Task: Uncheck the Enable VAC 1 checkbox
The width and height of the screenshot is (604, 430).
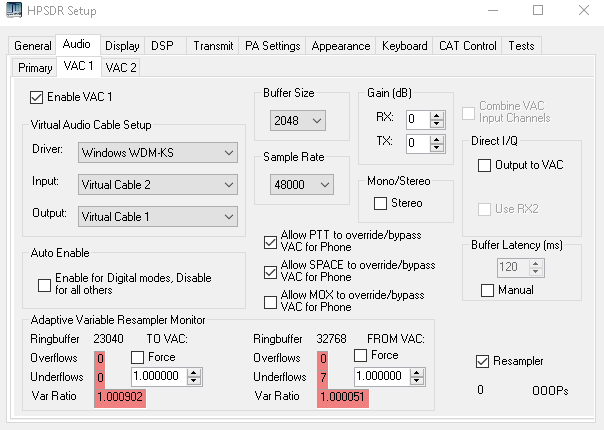Action: [38, 97]
